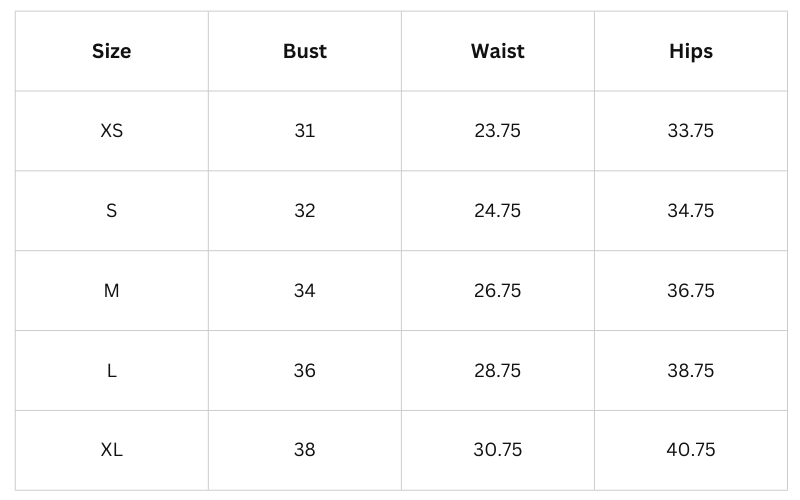Select the M size cell
800x500 pixels.
point(112,291)
